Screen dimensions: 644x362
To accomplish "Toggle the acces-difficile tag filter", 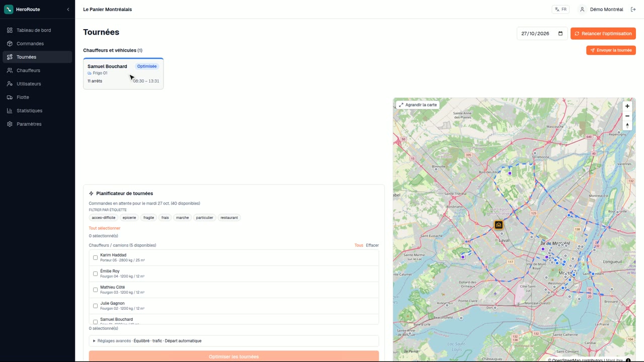I will pos(104,218).
